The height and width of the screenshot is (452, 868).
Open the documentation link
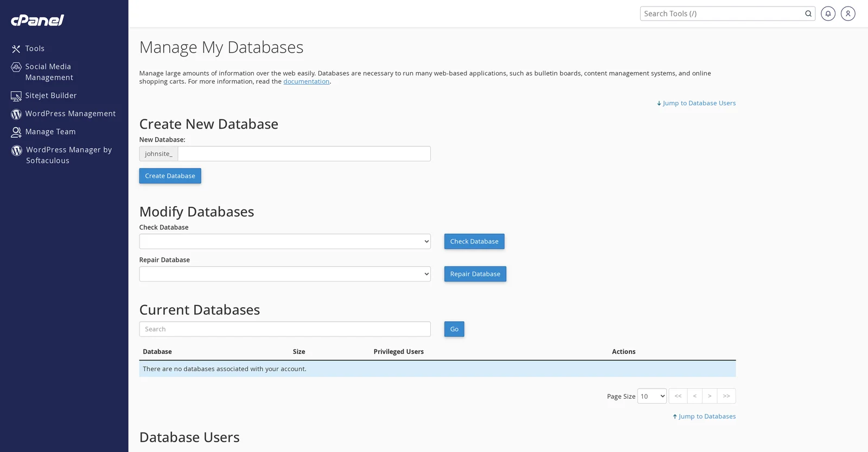tap(307, 81)
